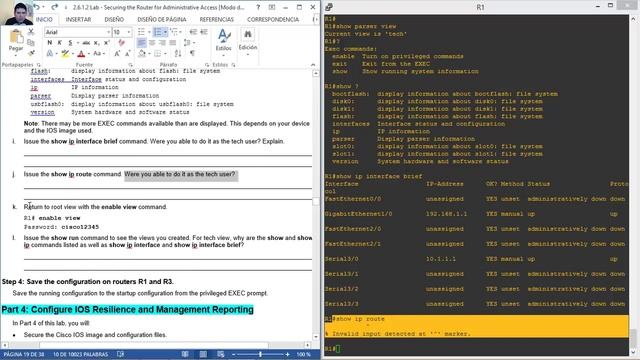Zoom in with the plus button
Image resolution: width=640 pixels, height=360 pixels.
tap(288, 354)
